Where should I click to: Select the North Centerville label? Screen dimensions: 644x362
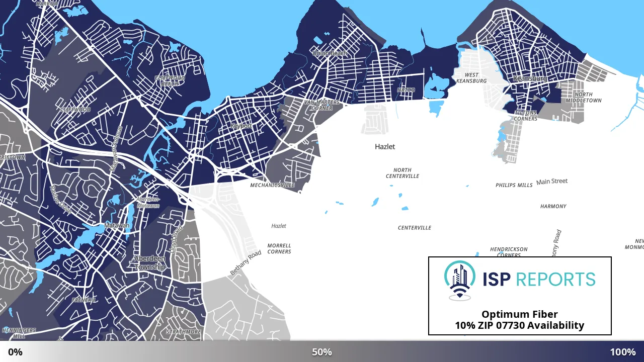pyautogui.click(x=403, y=173)
